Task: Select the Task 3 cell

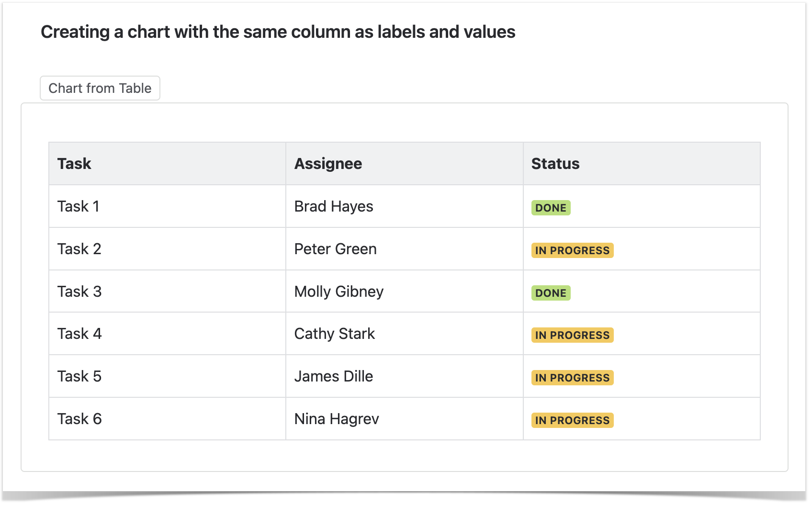Action: 79,292
